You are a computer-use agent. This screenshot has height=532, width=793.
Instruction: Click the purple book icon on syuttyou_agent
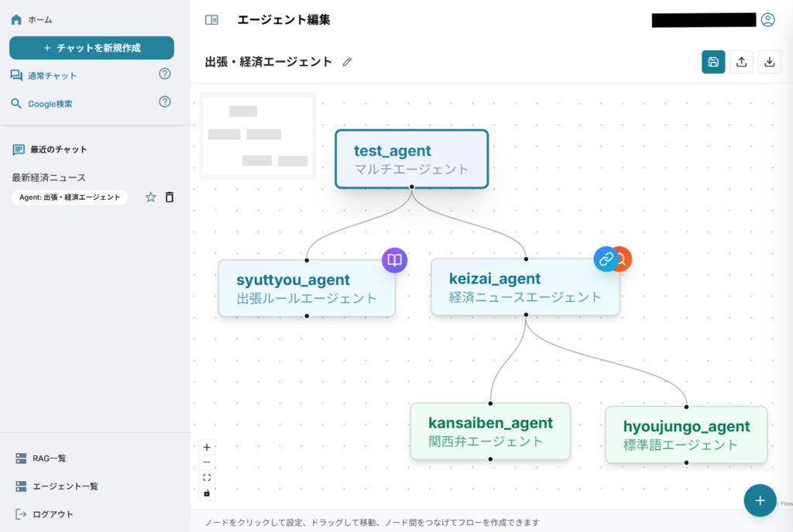pyautogui.click(x=394, y=260)
